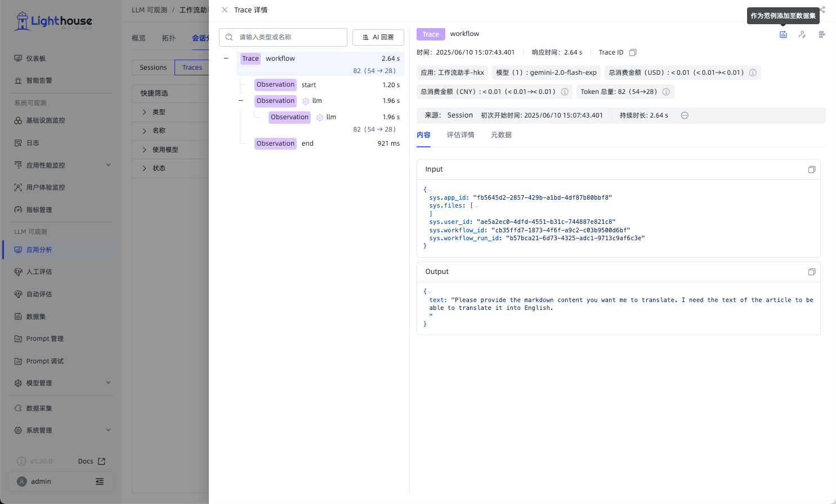836x504 pixels.
Task: Switch to the Traces tab
Action: pyautogui.click(x=192, y=67)
